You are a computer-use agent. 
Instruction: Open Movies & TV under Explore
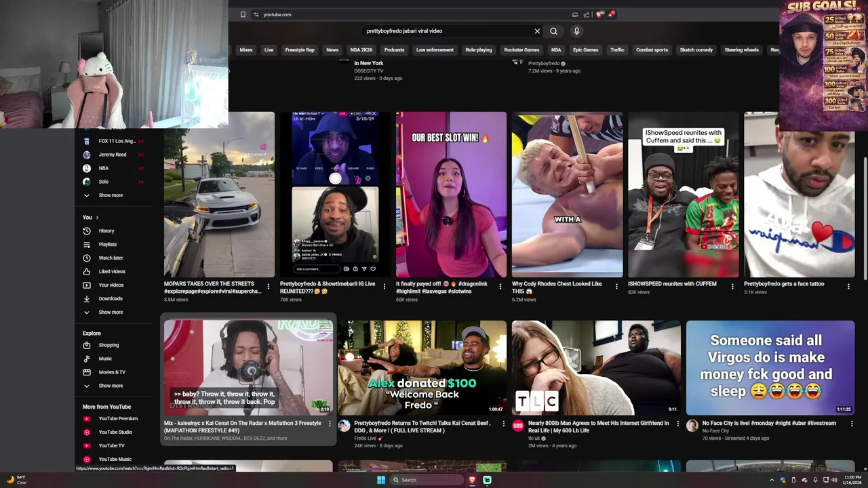coord(112,372)
